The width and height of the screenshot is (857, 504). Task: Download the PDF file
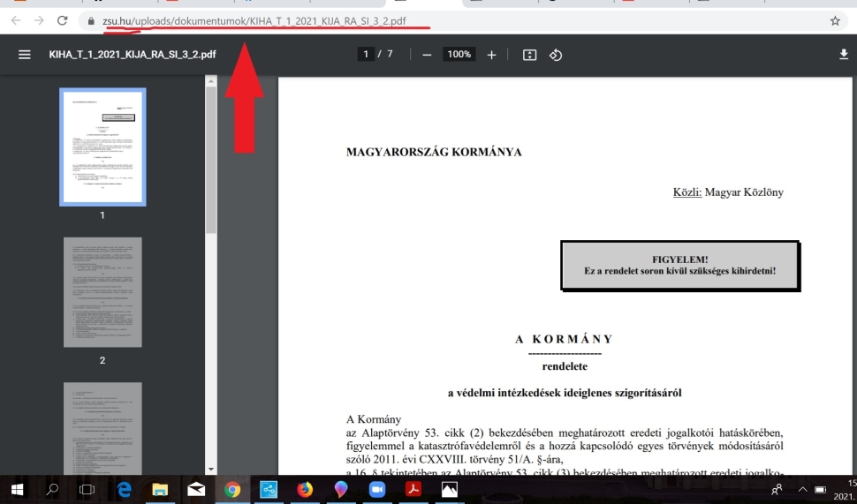pos(844,54)
